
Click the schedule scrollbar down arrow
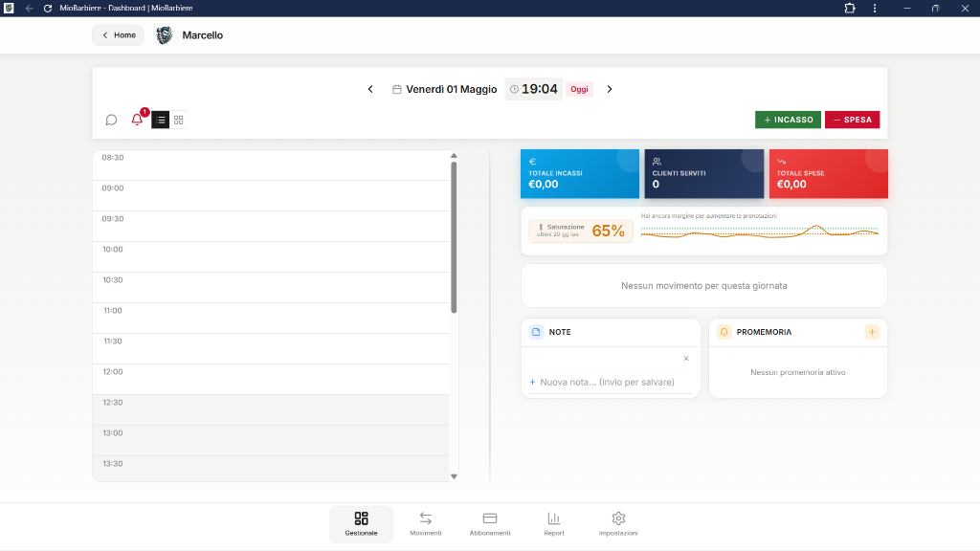pos(454,476)
